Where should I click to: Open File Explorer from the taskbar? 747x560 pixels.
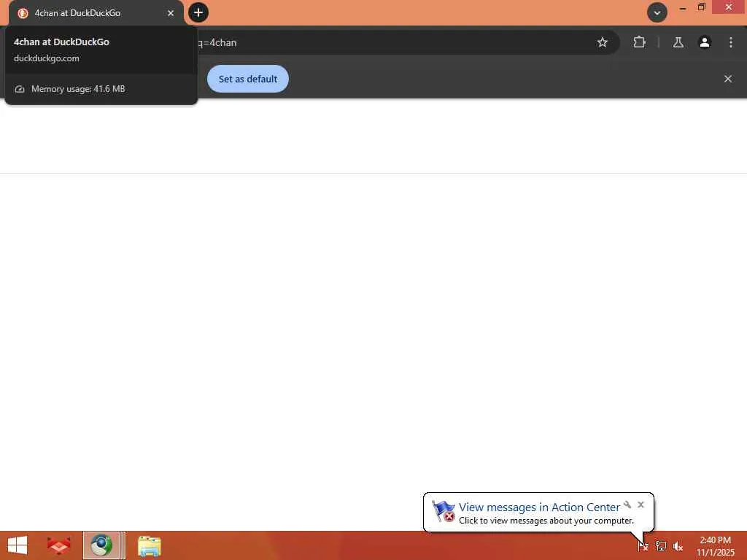click(149, 545)
